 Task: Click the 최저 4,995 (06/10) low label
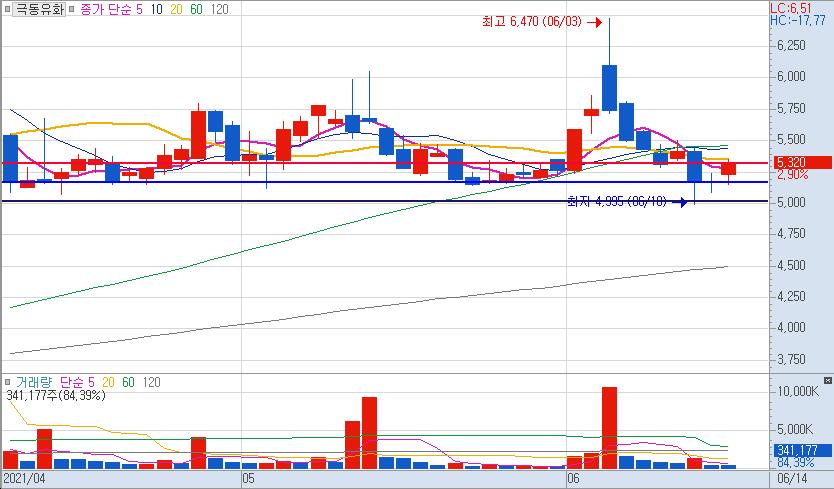pos(617,202)
